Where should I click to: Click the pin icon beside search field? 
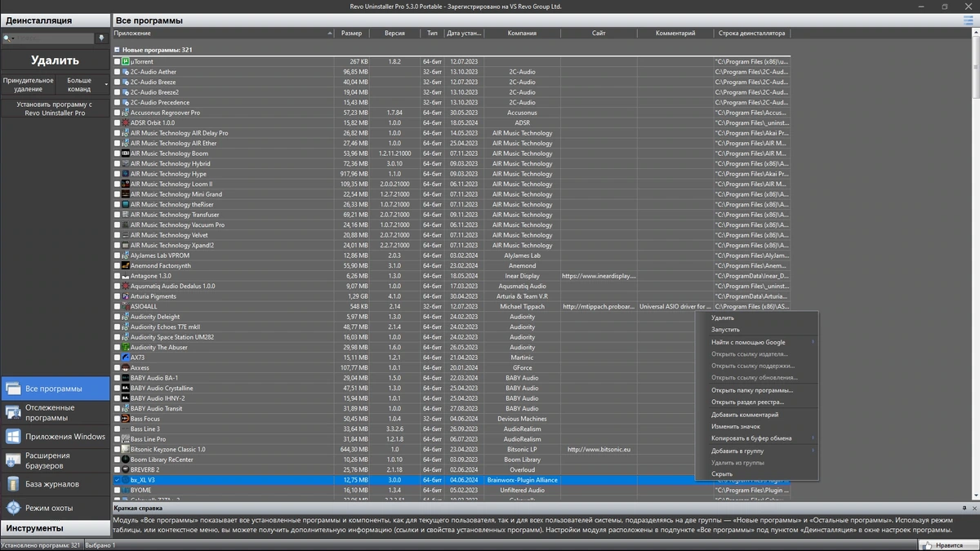tap(101, 38)
